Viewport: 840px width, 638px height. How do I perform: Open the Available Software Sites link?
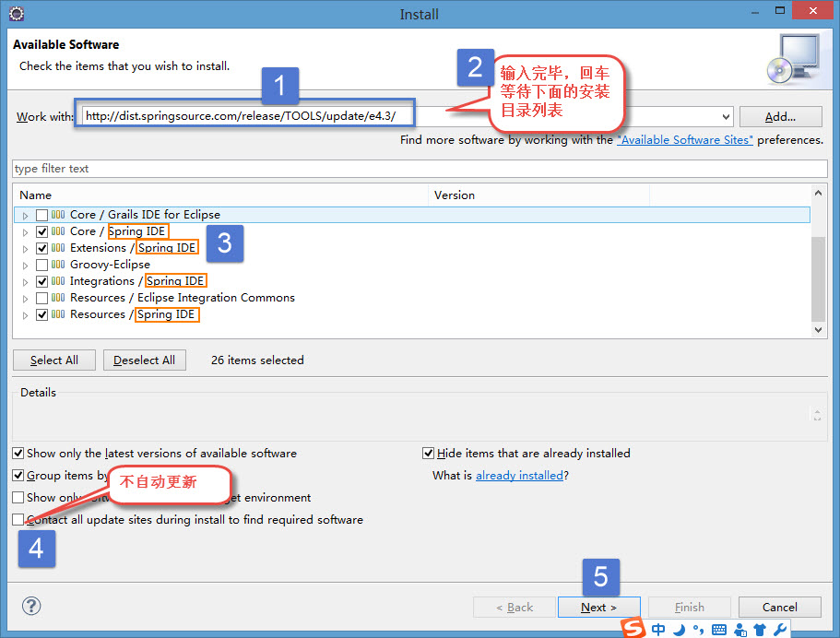pos(685,140)
